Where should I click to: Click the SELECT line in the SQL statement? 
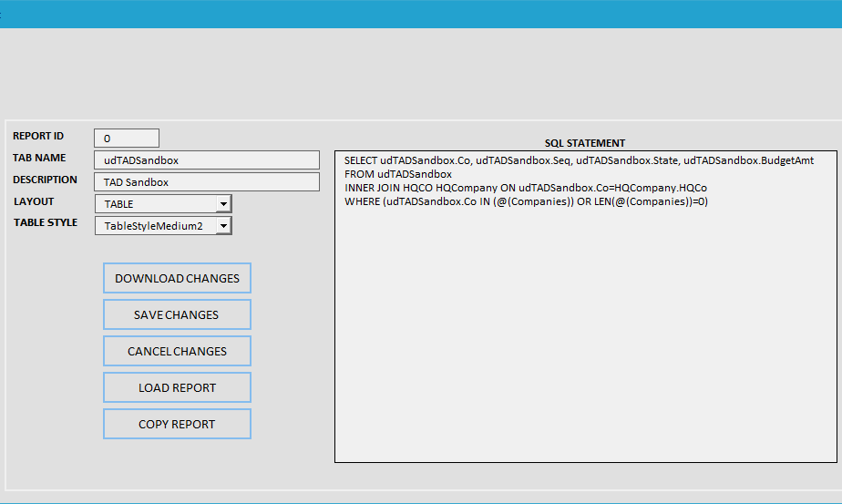pyautogui.click(x=579, y=160)
